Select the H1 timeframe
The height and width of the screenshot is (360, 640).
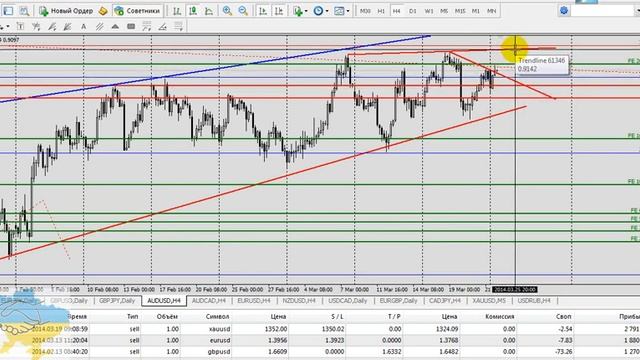pyautogui.click(x=381, y=11)
